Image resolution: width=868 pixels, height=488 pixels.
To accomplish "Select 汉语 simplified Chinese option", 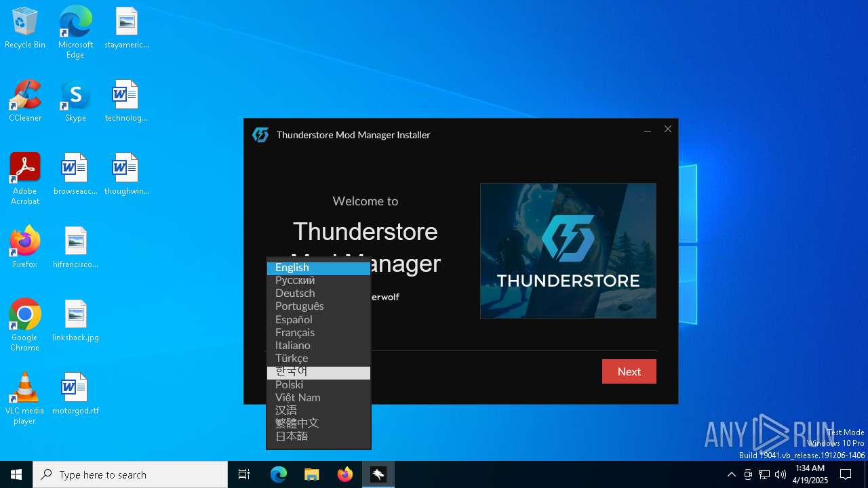I will coord(319,410).
